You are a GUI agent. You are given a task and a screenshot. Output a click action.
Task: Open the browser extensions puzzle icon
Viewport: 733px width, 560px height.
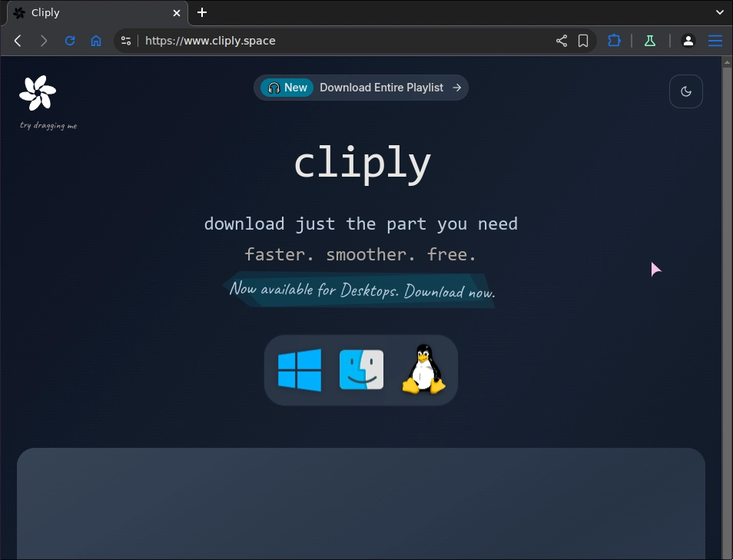pos(614,41)
